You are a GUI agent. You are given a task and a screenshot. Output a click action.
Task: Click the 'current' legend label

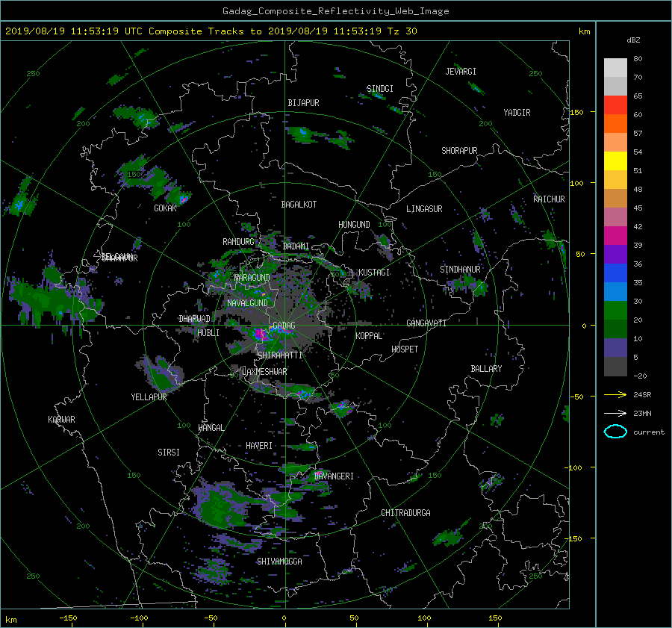648,432
